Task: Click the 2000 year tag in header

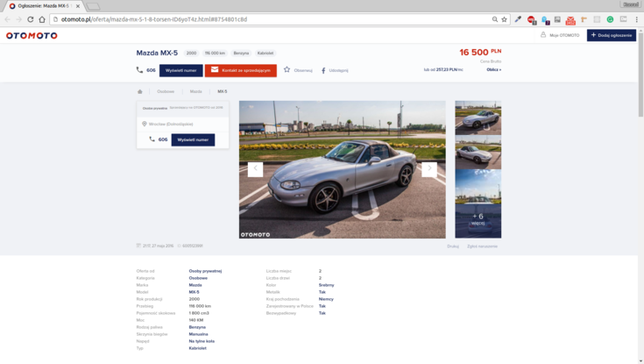Action: (x=191, y=53)
